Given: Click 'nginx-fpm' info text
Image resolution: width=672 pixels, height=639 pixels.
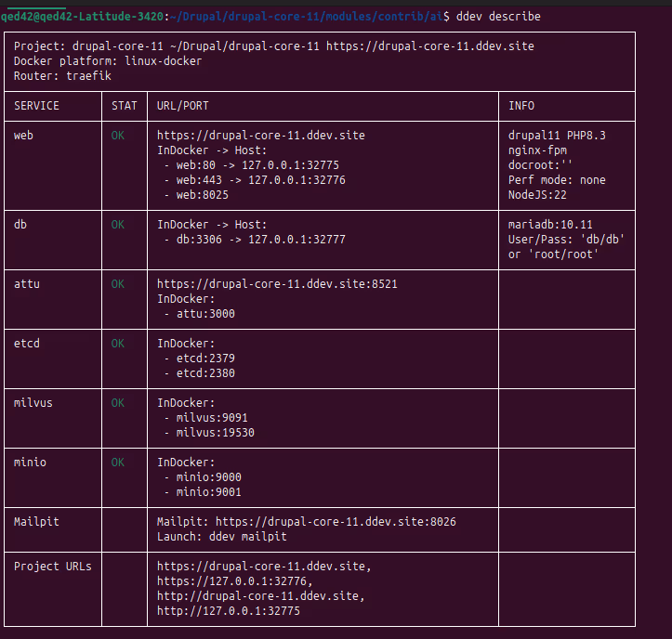Looking at the screenshot, I should [x=537, y=150].
